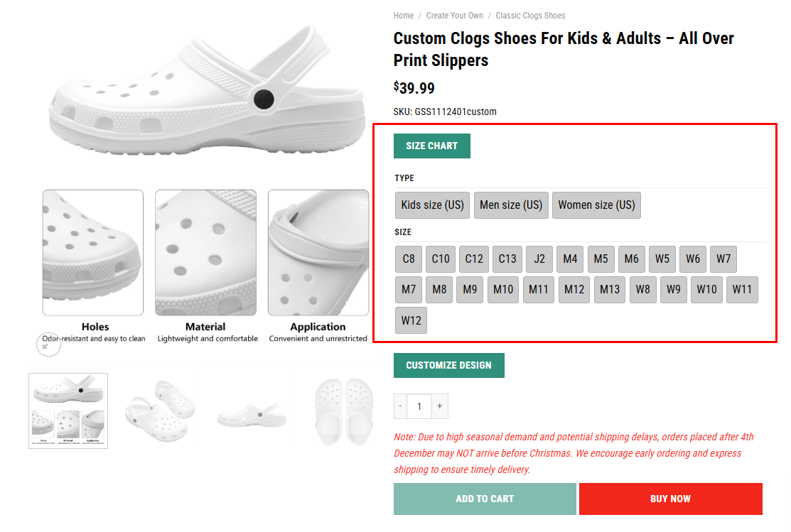Select the first product gallery thumbnail

pyautogui.click(x=68, y=410)
